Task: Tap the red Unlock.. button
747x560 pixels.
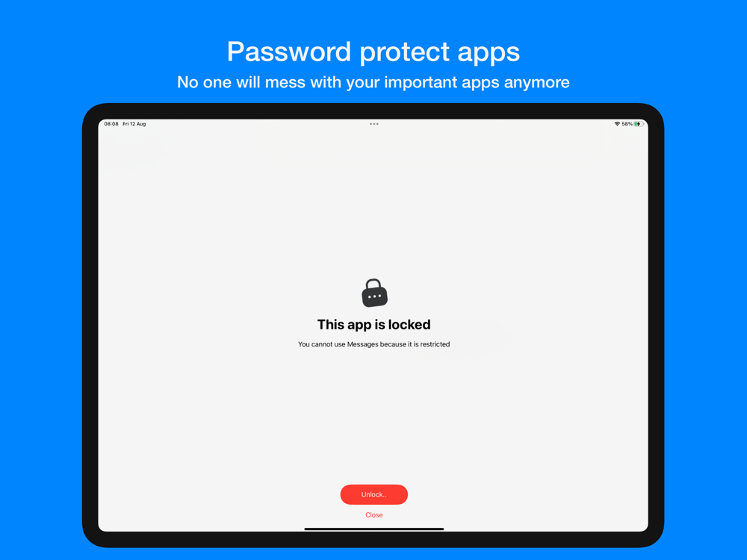Action: (x=374, y=494)
